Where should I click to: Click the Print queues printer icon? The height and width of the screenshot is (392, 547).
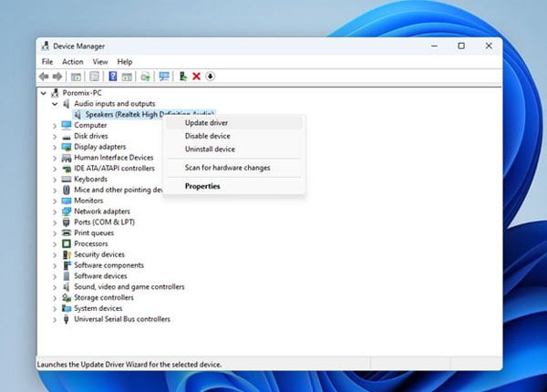pos(67,233)
